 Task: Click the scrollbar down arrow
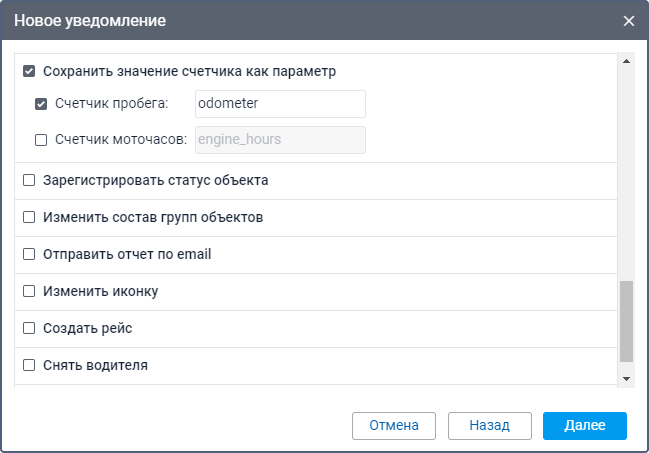coord(627,378)
